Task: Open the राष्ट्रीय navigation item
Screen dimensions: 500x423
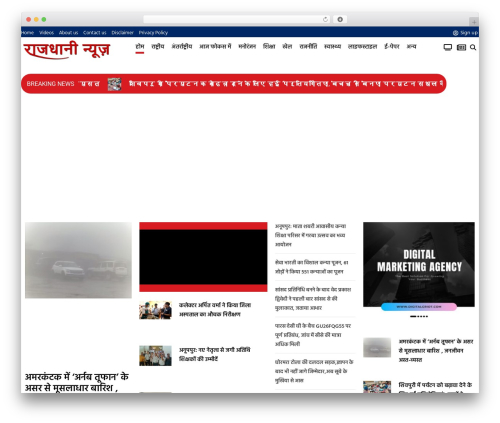Action: pos(158,47)
